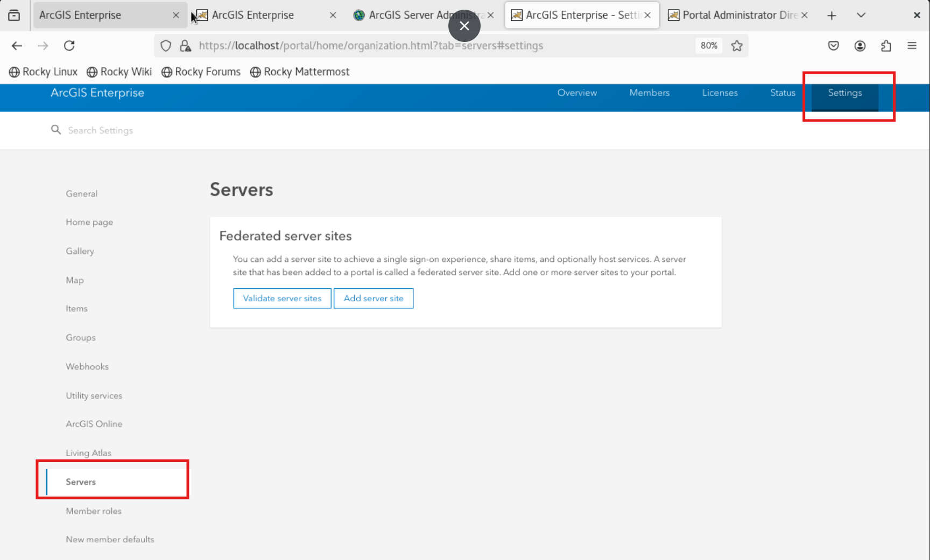Screen dimensions: 930x560
Task: Click the ArcGIS Enterprise header title
Action: tap(97, 93)
